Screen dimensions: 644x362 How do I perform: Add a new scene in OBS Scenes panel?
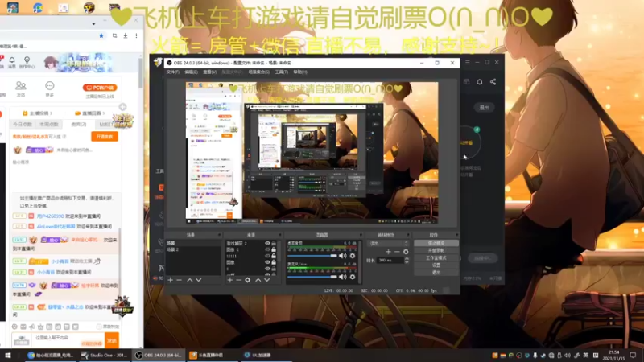[x=171, y=280]
